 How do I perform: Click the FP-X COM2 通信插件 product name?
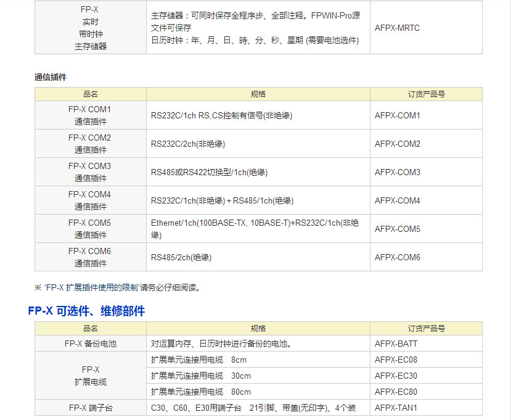[89, 143]
